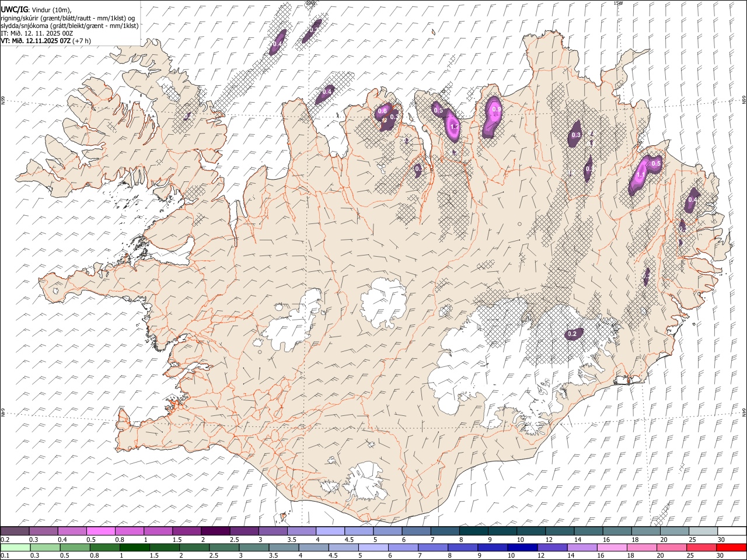747x560 pixels.
Task: Pick the bright pink snow swatch at 0.5
Action: [101, 531]
